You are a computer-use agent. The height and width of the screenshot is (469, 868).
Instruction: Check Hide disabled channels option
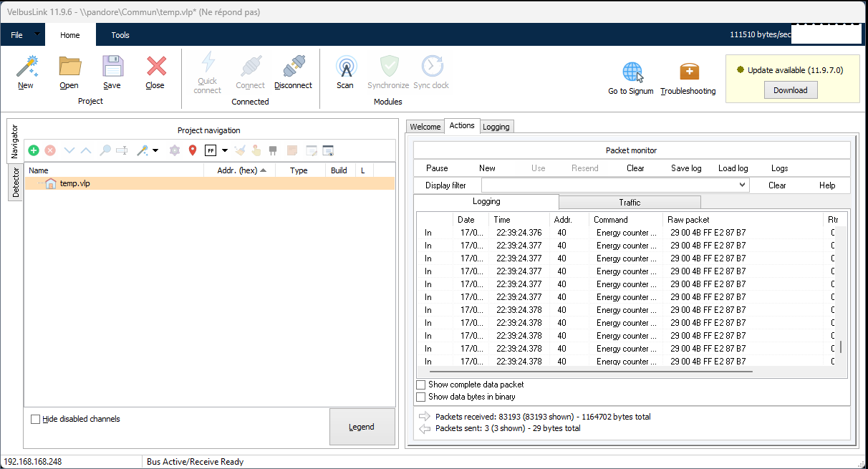pyautogui.click(x=36, y=419)
